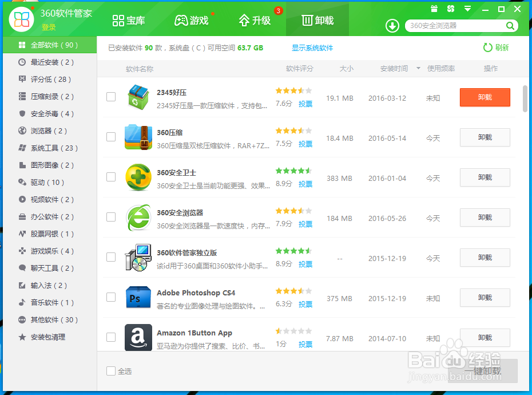Open the 宝库 software library tab
The width and height of the screenshot is (532, 395).
(x=128, y=19)
